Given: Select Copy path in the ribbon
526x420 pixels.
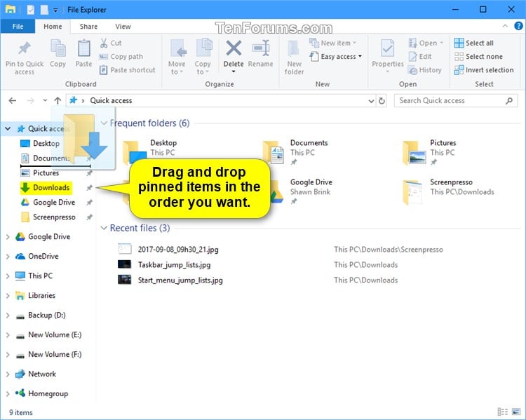Looking at the screenshot, I should [x=121, y=57].
